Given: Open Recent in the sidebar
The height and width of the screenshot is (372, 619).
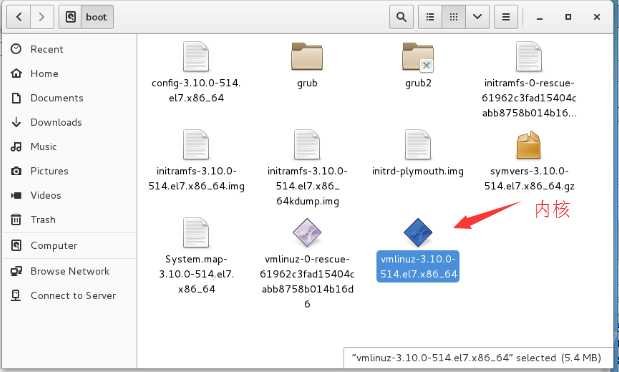Looking at the screenshot, I should [69, 49].
